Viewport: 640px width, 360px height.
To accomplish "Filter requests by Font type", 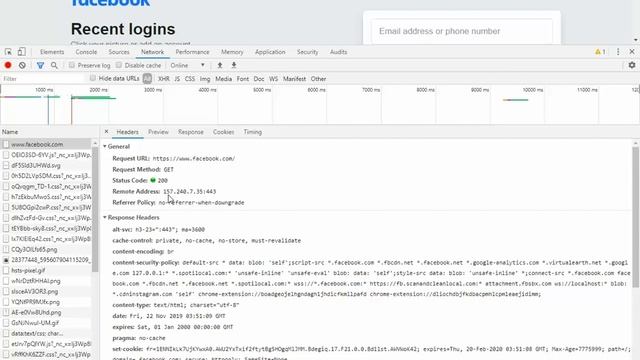I will pyautogui.click(x=242, y=79).
